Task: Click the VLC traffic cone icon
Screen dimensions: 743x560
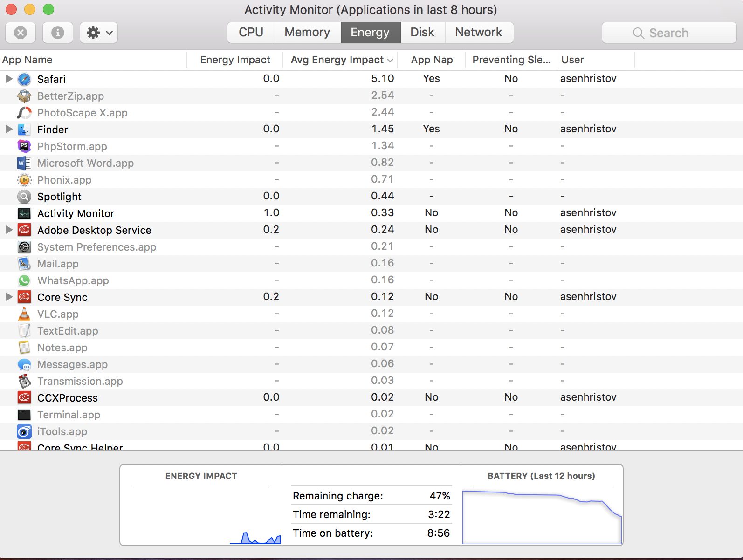Action: point(24,314)
